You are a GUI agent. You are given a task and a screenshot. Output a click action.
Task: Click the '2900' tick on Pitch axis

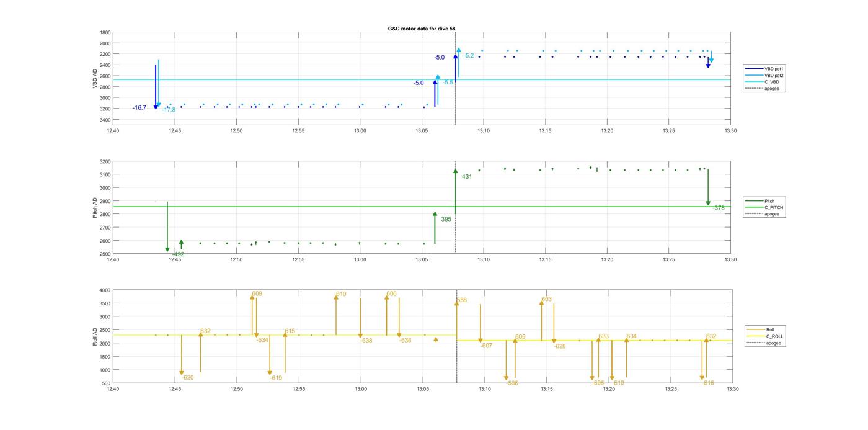[105, 201]
